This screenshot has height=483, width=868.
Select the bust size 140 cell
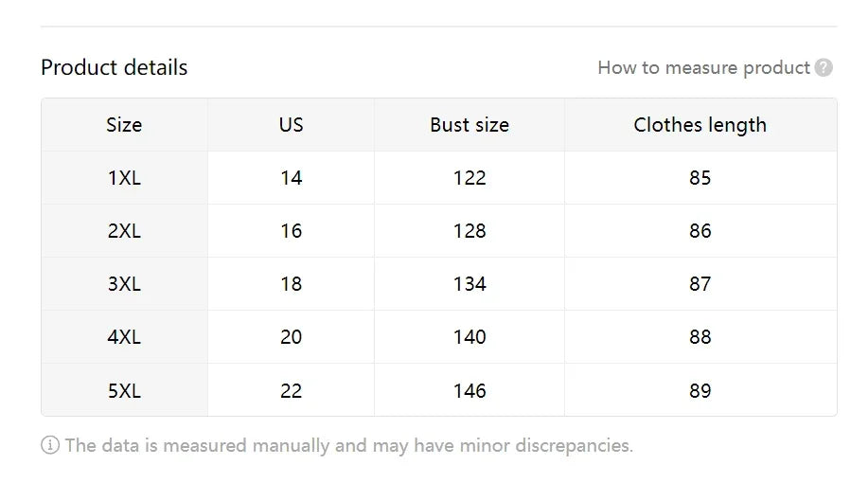(469, 337)
